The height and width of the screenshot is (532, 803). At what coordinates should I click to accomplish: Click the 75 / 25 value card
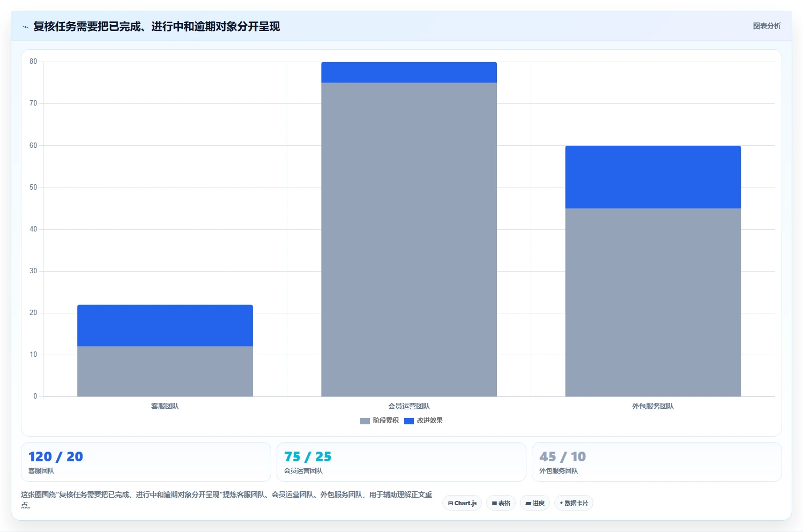click(401, 462)
